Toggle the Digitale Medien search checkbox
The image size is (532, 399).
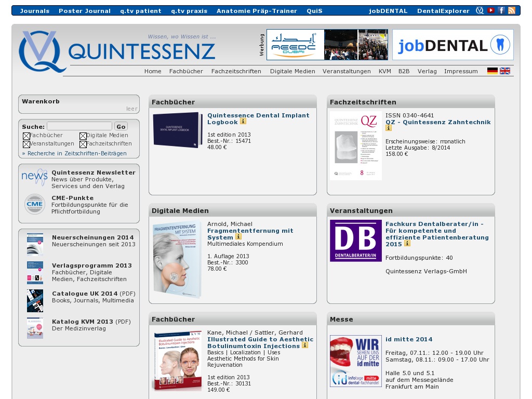[83, 136]
